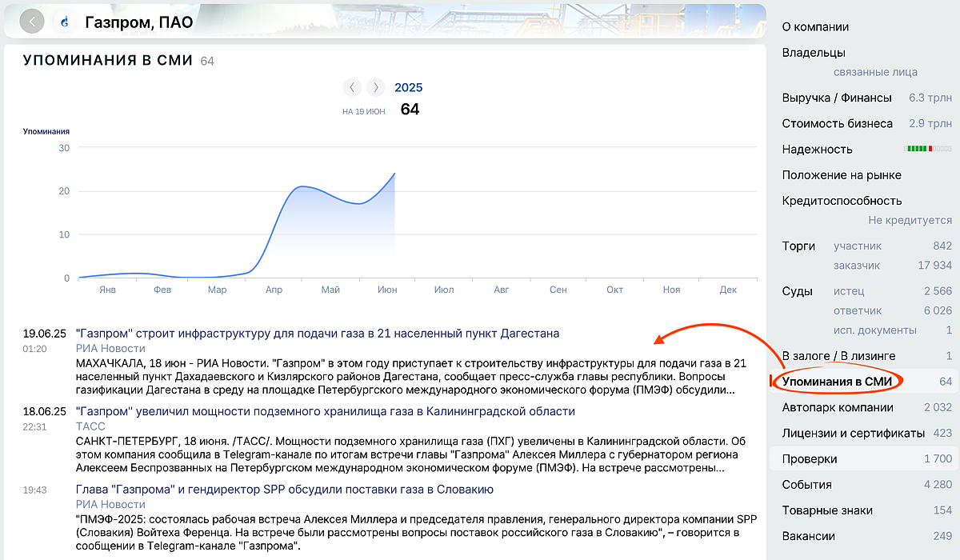The width and height of the screenshot is (960, 560).
Task: Open the Slovakia gas supply article
Action: (284, 489)
